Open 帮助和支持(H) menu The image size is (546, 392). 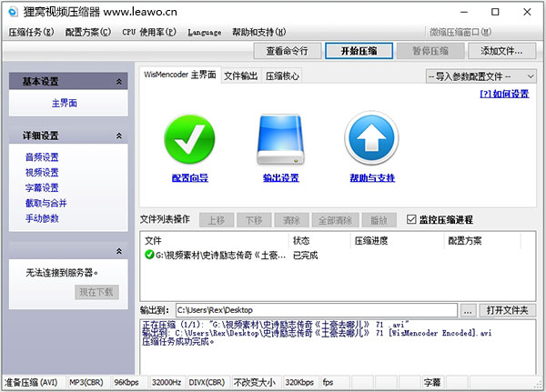coord(259,32)
